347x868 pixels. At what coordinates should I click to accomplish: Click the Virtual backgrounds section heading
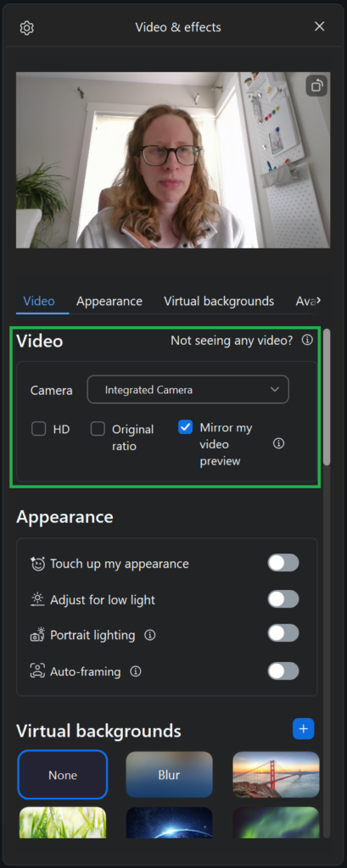pos(98,731)
